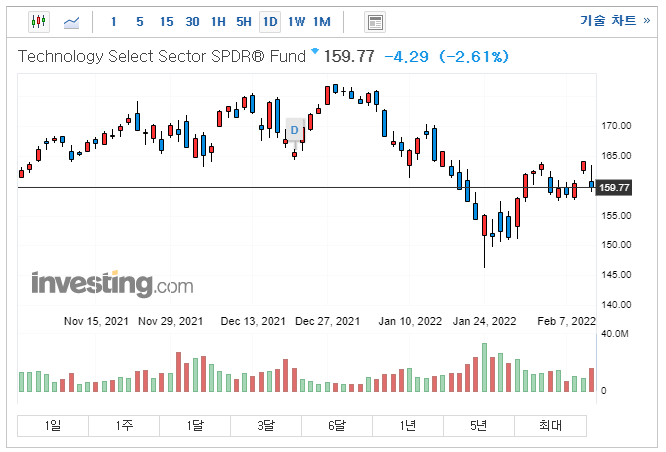The image size is (666, 452).
Task: Select the candlestick chart type icon
Action: point(39,22)
